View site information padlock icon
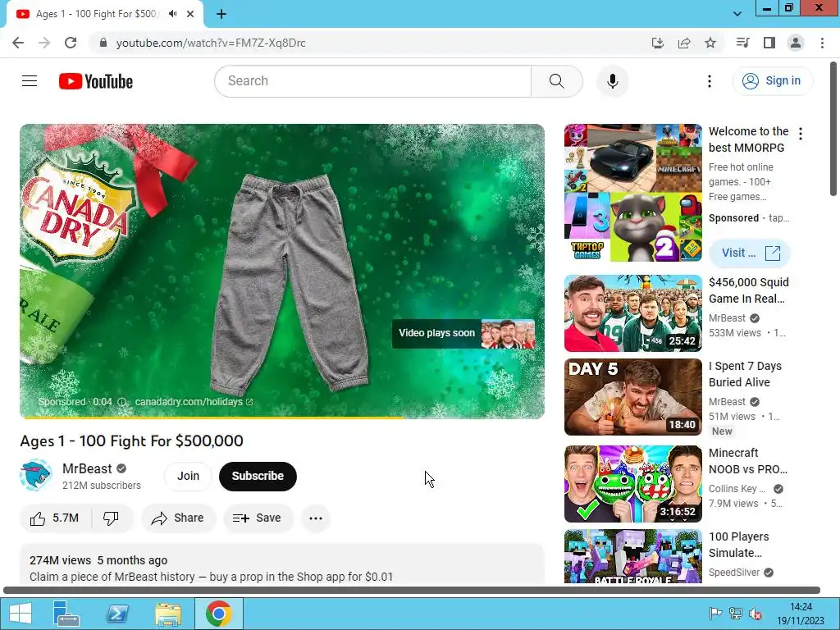The height and width of the screenshot is (630, 840). pos(103,43)
